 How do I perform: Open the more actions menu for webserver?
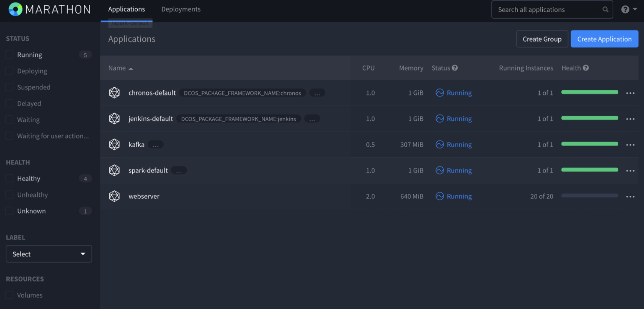[x=630, y=197]
